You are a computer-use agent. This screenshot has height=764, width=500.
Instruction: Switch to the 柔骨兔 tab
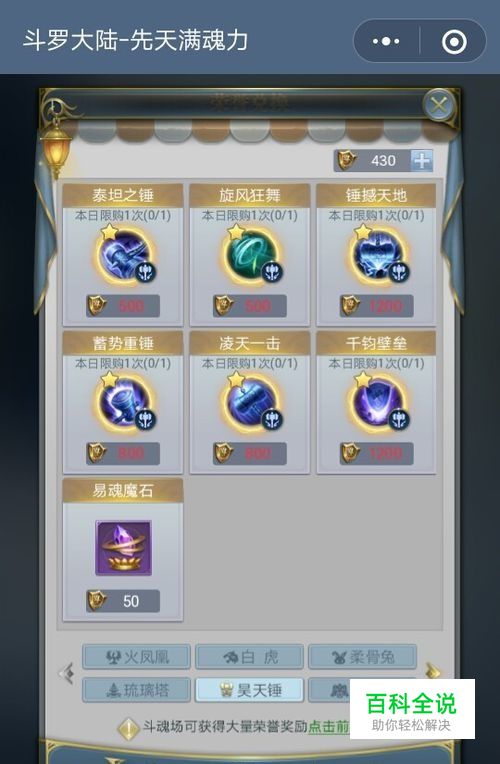coord(363,657)
